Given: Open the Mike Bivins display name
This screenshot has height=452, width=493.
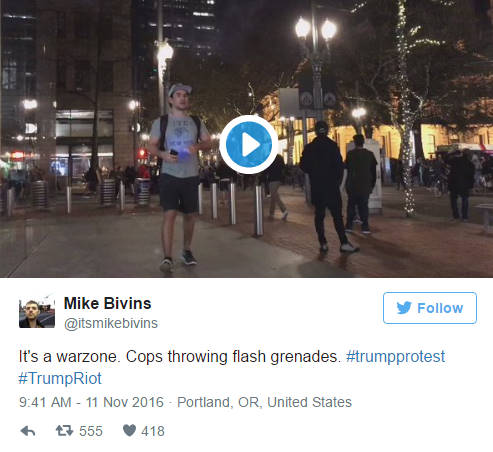Looking at the screenshot, I should tap(107, 303).
